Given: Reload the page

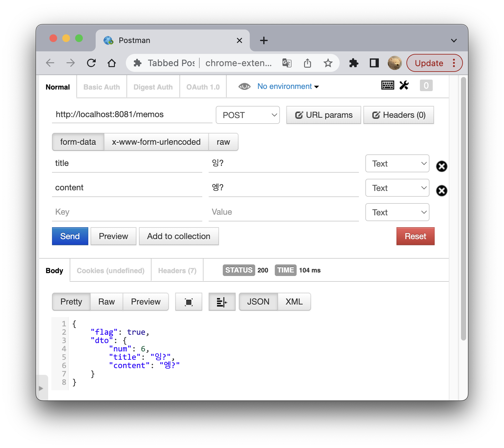Looking at the screenshot, I should 91,63.
